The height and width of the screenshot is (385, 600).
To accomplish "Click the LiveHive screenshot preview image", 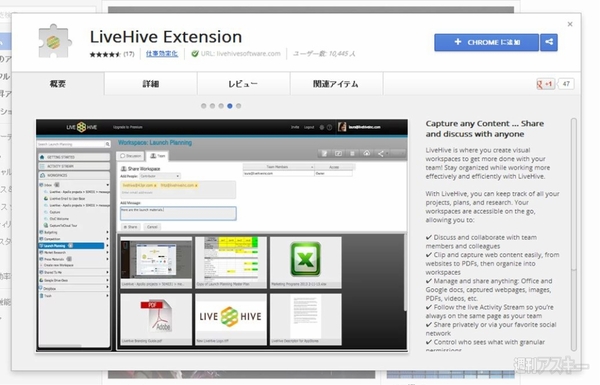I will (x=222, y=235).
